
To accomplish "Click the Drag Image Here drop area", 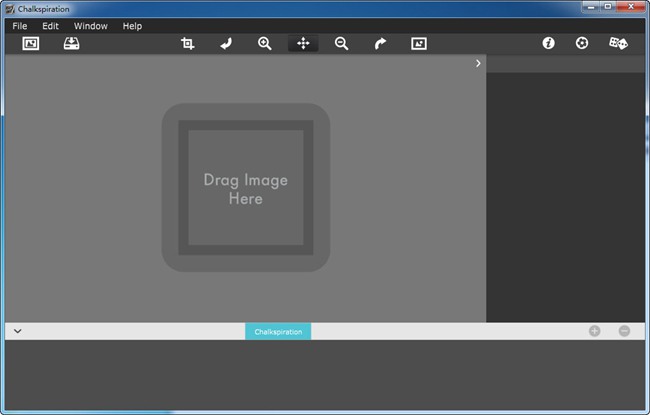I will point(246,188).
